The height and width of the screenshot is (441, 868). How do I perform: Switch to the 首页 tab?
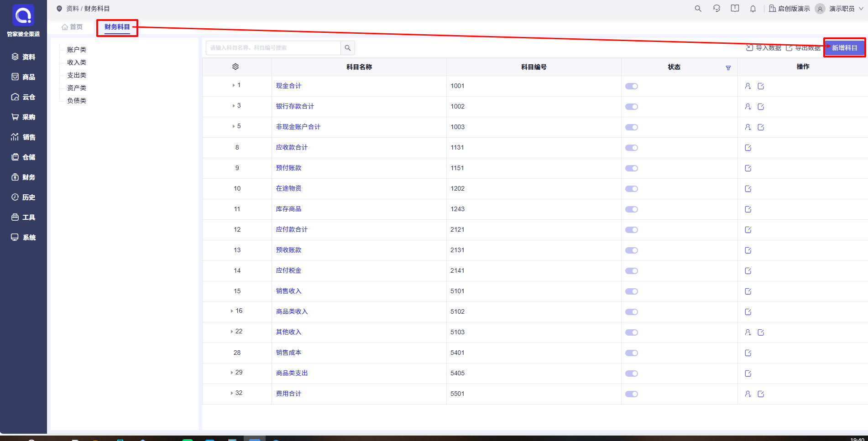click(72, 27)
